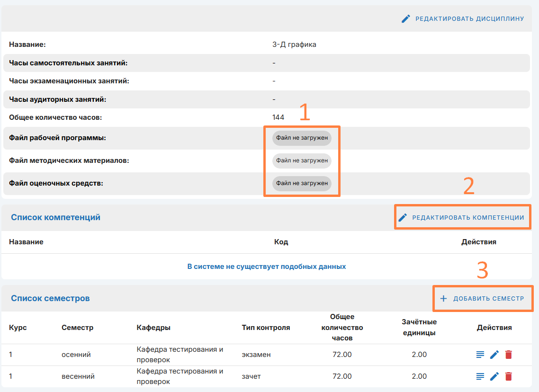Open details list icon for the spring semester
Screen dimensions: 539x392
480,376
